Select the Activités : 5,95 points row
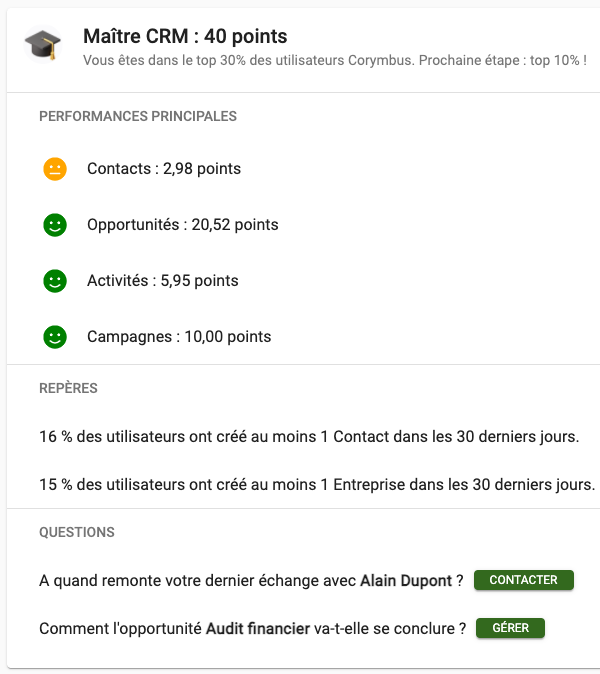The width and height of the screenshot is (600, 674). tap(163, 281)
